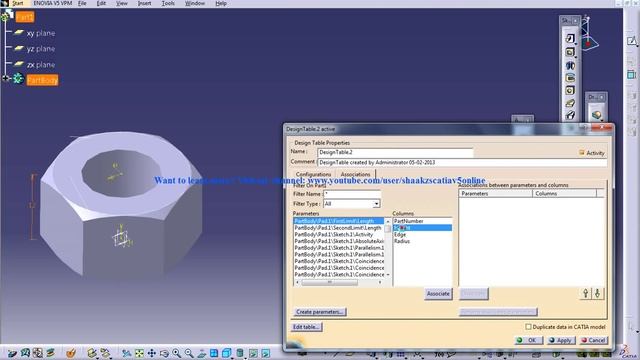Open the ENOVIA V5 VPM menu
This screenshot has width=640, height=360.
(x=53, y=3)
